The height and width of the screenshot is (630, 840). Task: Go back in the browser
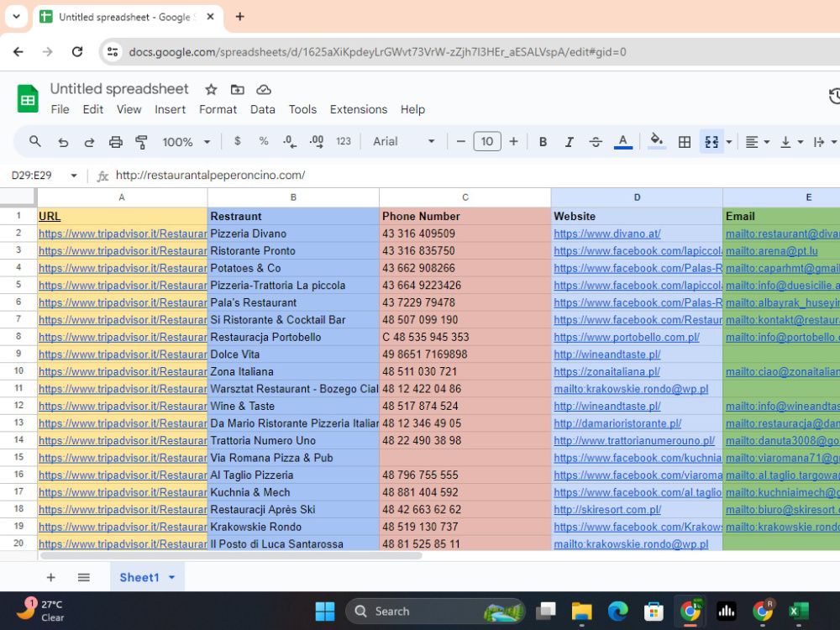(x=18, y=52)
